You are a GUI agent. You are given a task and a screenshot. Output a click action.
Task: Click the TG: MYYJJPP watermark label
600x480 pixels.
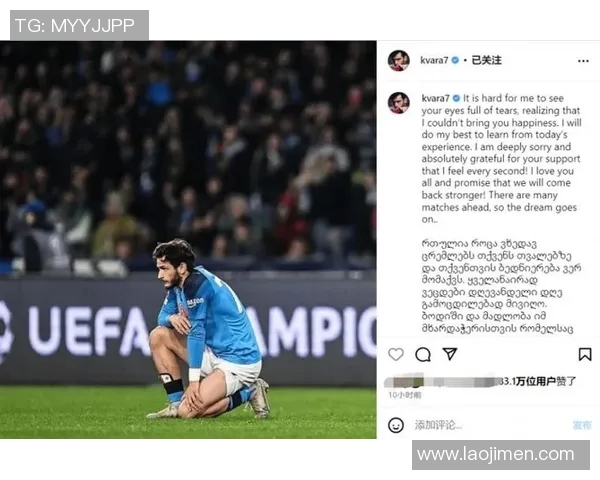[x=79, y=25]
